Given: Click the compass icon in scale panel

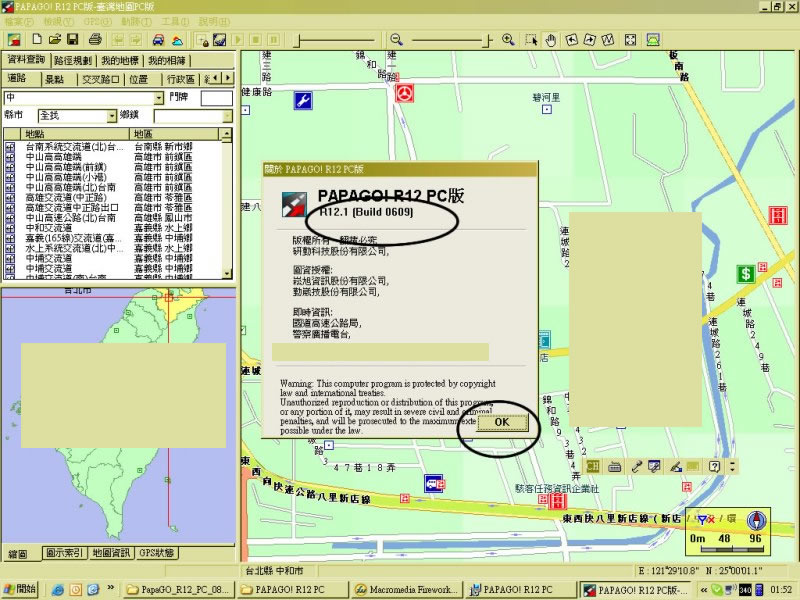Looking at the screenshot, I should click(756, 520).
